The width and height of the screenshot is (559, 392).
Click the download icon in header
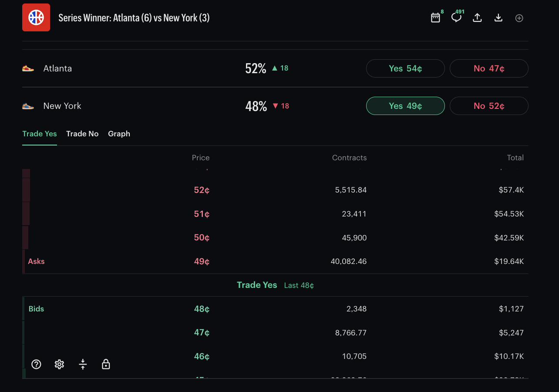[x=498, y=18]
